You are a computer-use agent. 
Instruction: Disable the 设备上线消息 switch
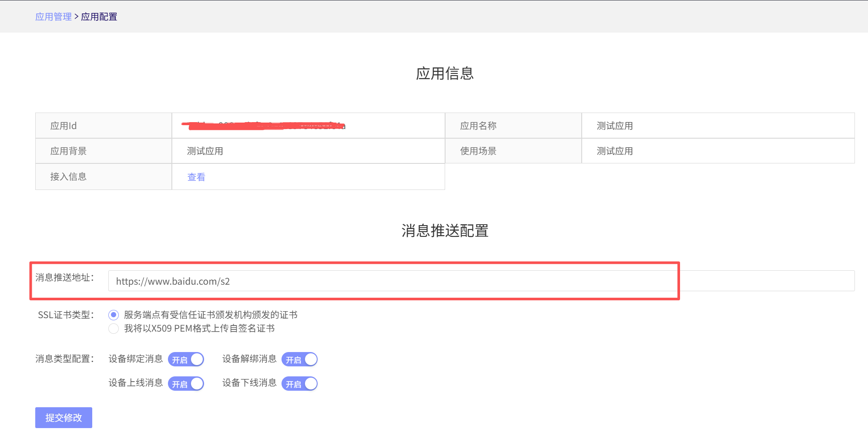point(186,384)
